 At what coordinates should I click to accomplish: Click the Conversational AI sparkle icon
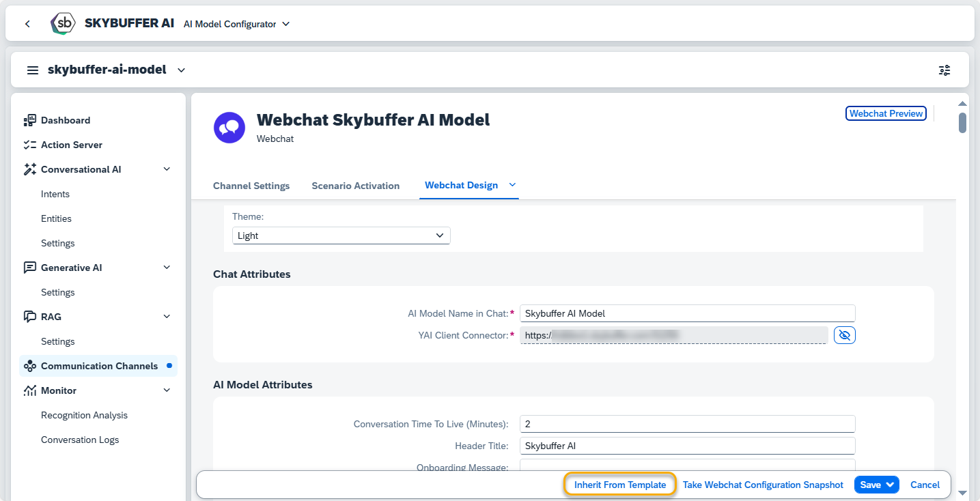click(x=29, y=169)
